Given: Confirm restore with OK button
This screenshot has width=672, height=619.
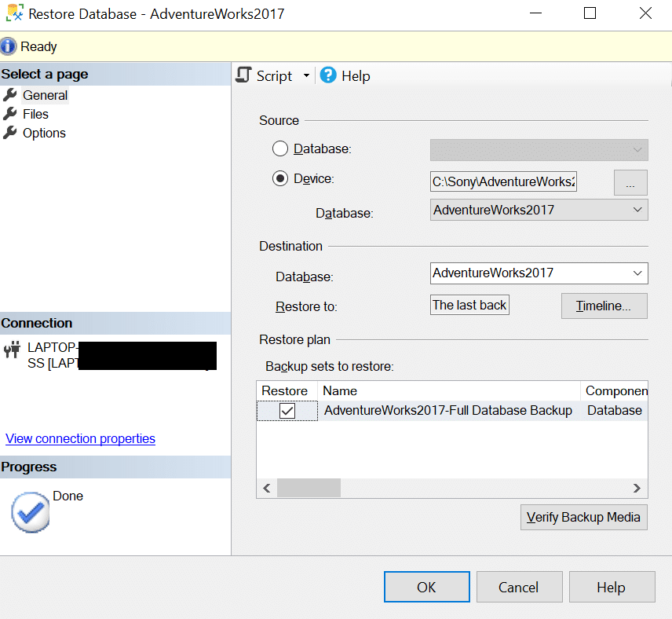Looking at the screenshot, I should click(x=426, y=587).
